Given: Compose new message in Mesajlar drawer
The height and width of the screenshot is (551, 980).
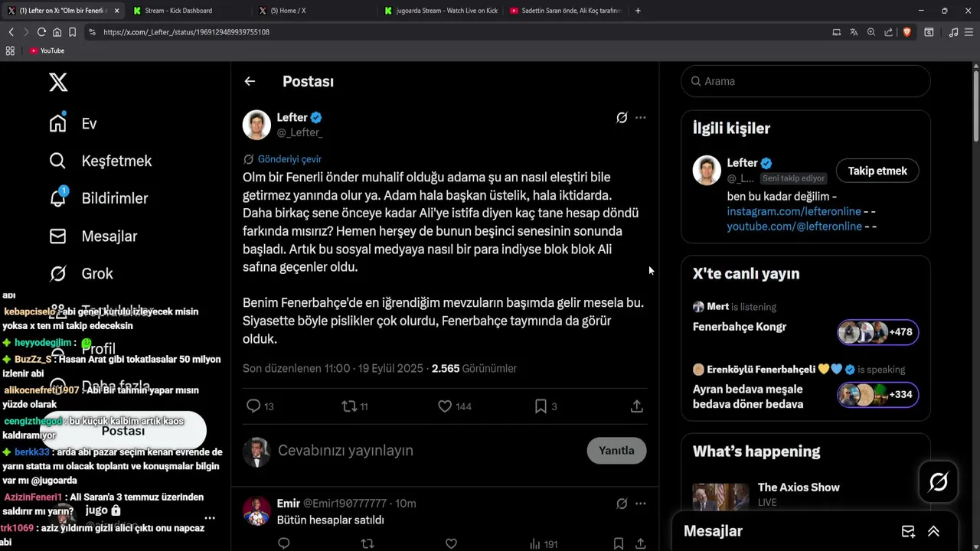Looking at the screenshot, I should (x=908, y=531).
